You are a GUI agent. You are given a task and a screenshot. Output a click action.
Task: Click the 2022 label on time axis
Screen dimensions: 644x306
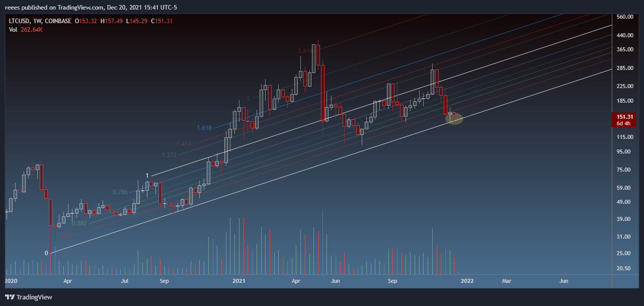point(467,281)
